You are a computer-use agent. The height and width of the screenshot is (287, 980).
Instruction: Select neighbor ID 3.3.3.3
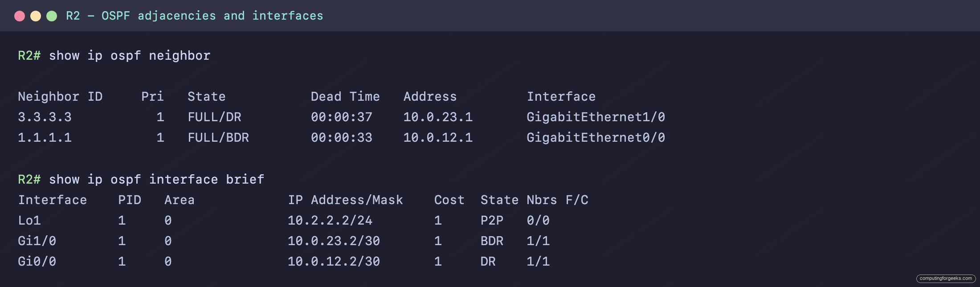click(45, 117)
